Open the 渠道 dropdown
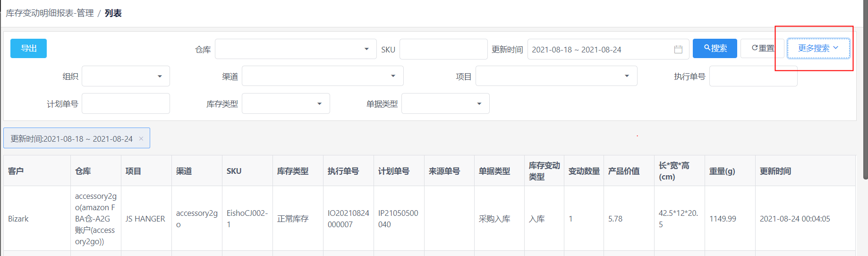868x256 pixels. pos(323,76)
